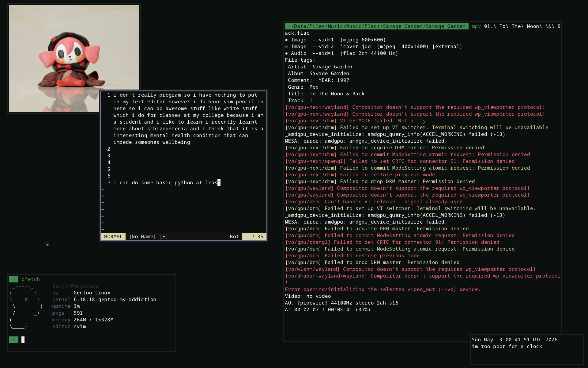Image resolution: width=588 pixels, height=368 pixels.
Task: Click the date 'Sun May 3 00:41:51 UTC 2026'
Action: pos(514,339)
